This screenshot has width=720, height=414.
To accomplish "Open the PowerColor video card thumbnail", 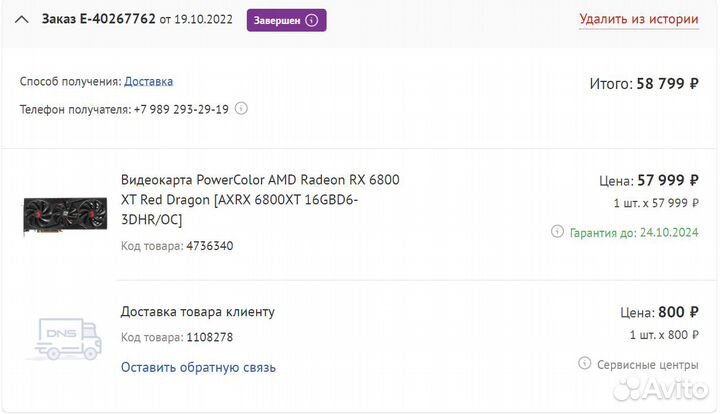I will (65, 214).
